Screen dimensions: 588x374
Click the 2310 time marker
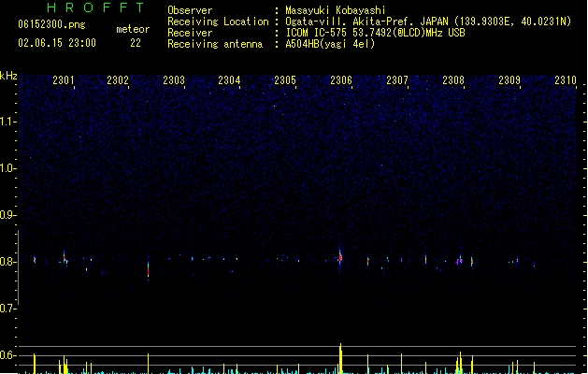pos(566,79)
